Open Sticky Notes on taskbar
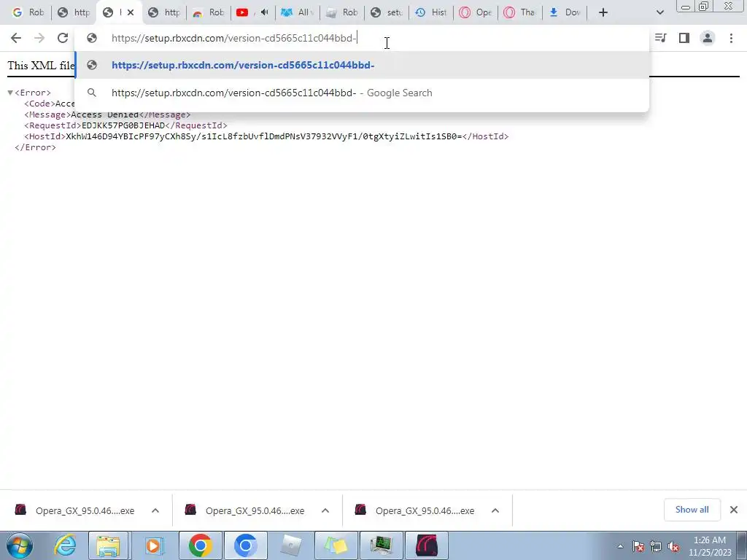Image resolution: width=747 pixels, height=560 pixels. click(x=336, y=545)
